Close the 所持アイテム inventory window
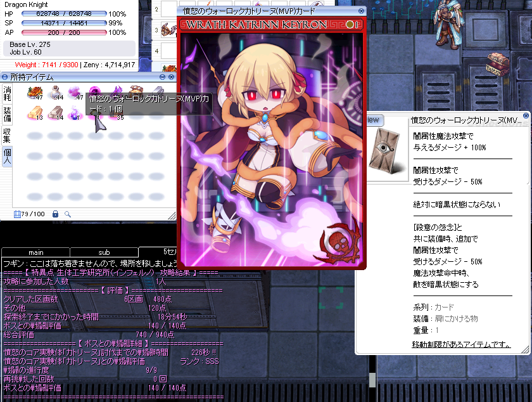Screen dimensions: 532x402 (172, 77)
